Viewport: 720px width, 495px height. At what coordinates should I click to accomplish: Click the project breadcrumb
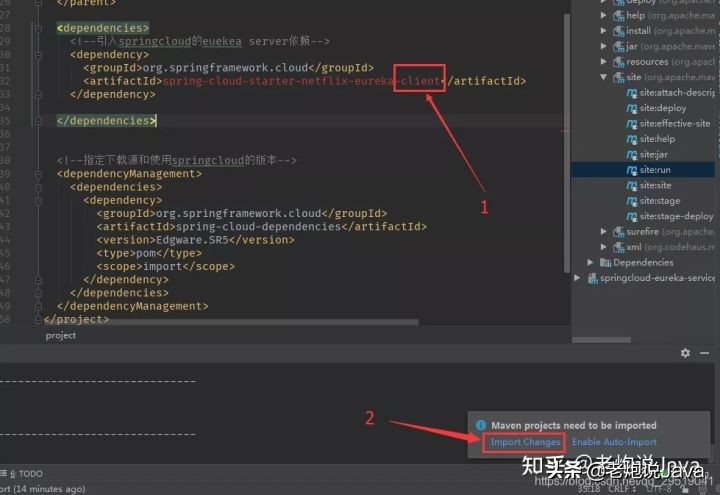[x=61, y=335]
